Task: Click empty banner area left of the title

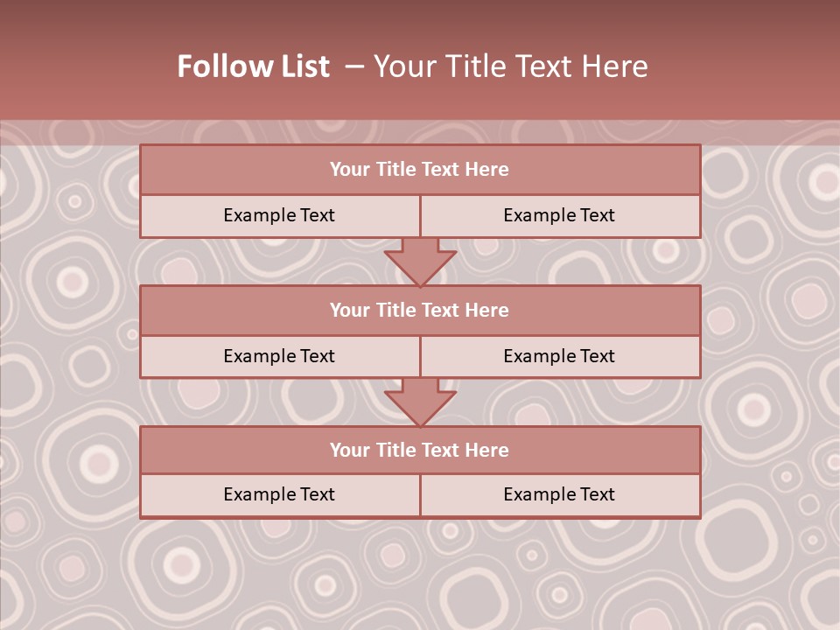Action: 79,66
